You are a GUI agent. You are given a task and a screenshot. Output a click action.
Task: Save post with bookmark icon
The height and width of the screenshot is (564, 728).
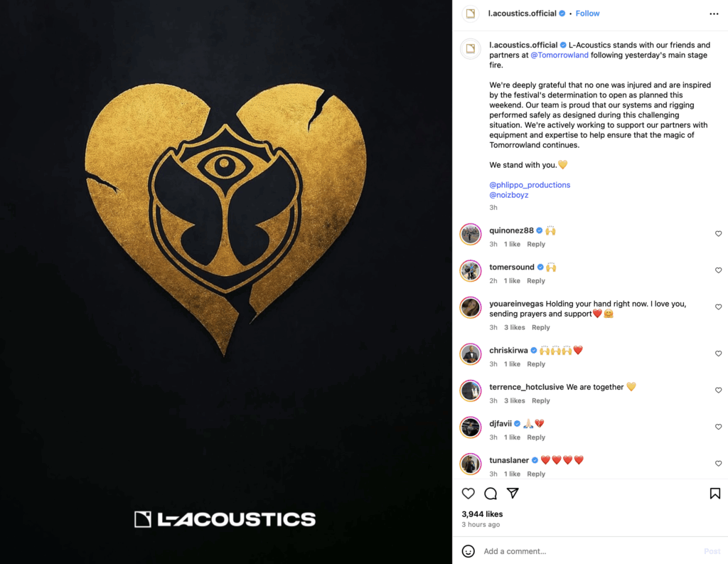click(715, 494)
